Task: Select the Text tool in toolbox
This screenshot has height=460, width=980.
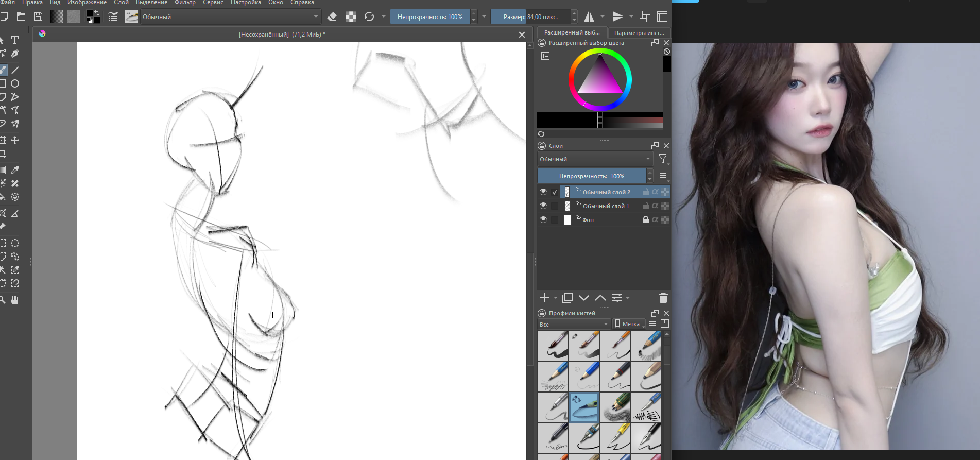Action: click(15, 40)
